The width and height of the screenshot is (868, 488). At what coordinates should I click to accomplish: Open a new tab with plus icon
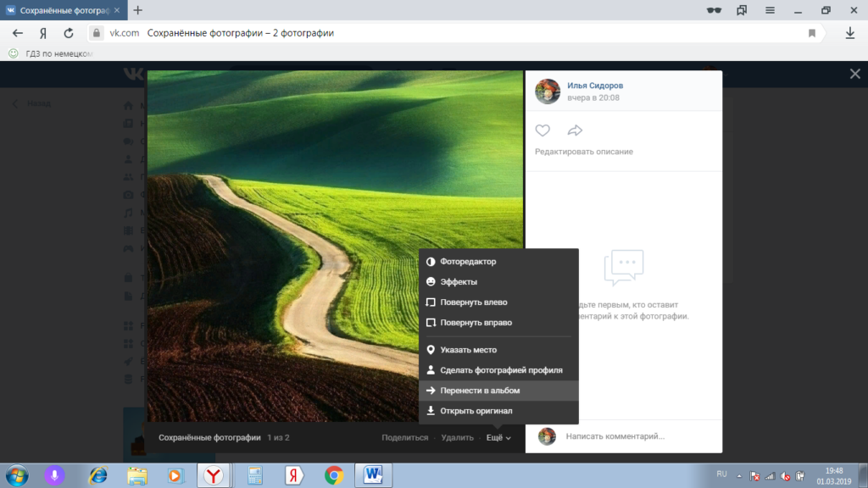coord(138,10)
